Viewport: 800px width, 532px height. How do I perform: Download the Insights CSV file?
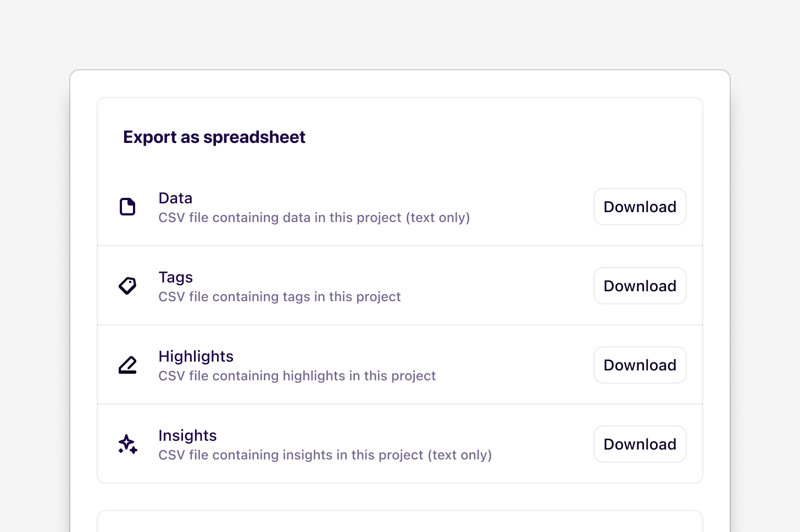[x=640, y=444]
